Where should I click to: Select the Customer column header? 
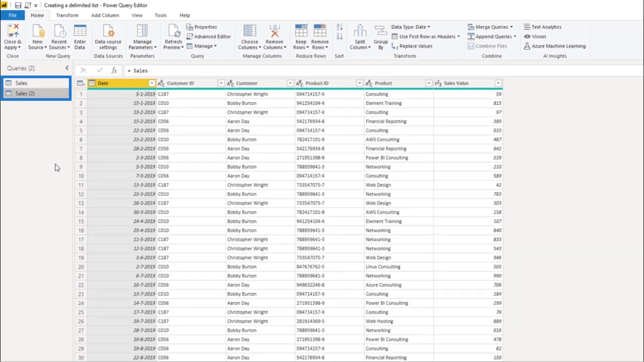[x=260, y=83]
